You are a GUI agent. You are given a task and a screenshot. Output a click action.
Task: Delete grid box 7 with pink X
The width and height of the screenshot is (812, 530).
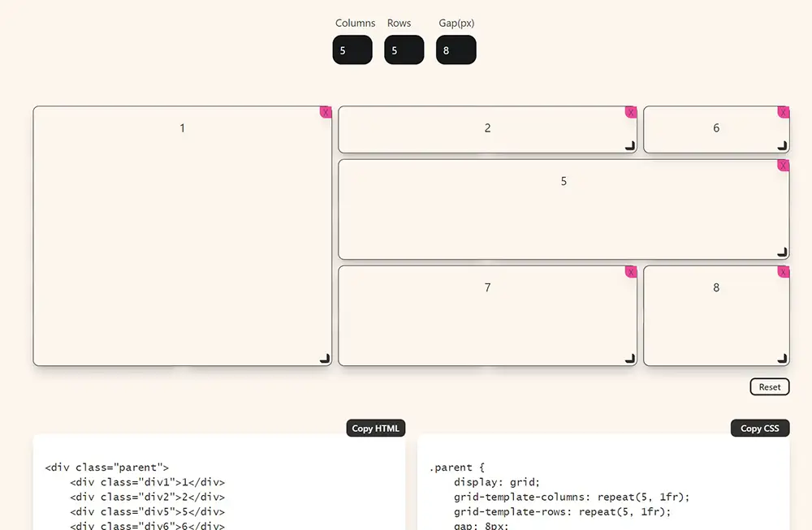pyautogui.click(x=631, y=272)
